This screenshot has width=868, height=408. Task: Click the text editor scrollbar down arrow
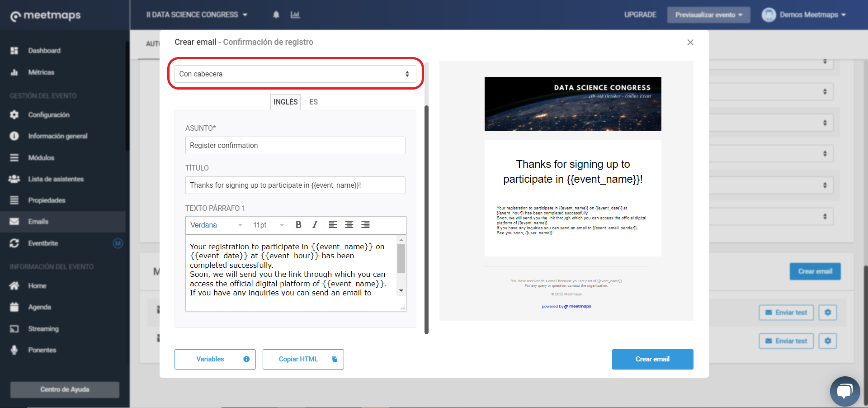pyautogui.click(x=401, y=291)
